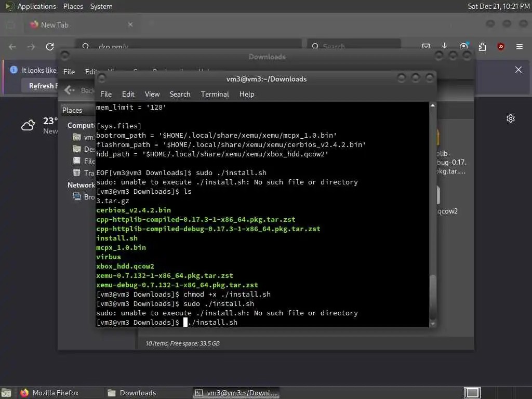Click cerbios_v2.4.2.bin in ls output
532x399 pixels.
point(134,210)
